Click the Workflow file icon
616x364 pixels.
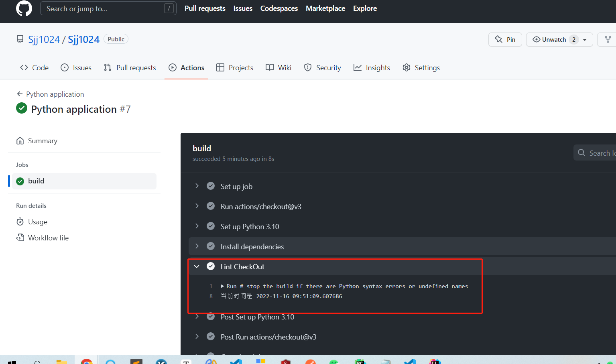point(20,238)
